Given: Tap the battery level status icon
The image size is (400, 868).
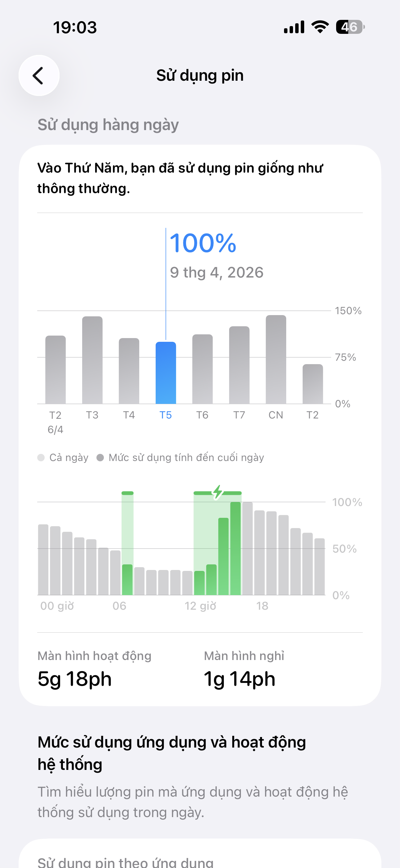Looking at the screenshot, I should click(350, 27).
